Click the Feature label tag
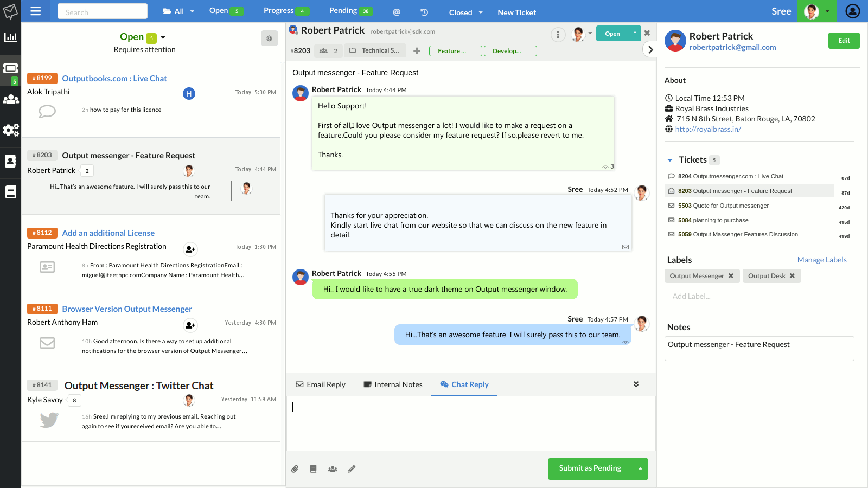The width and height of the screenshot is (868, 488). pos(456,51)
